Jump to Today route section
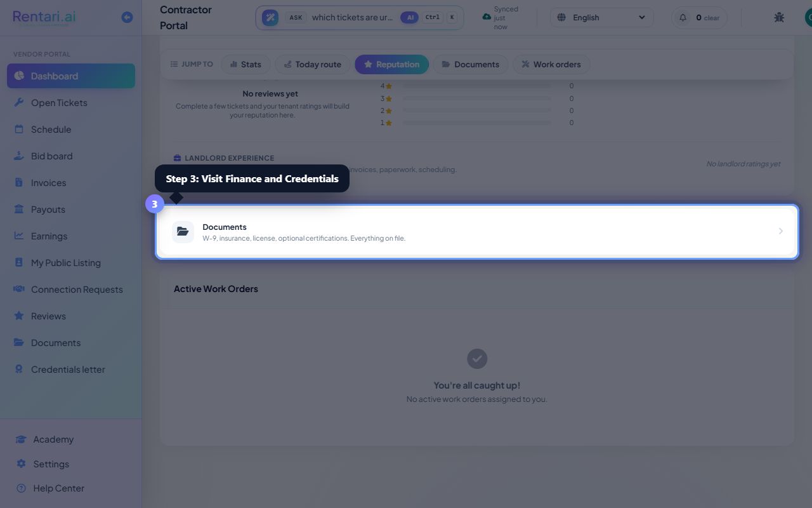This screenshot has height=508, width=812. pos(312,64)
